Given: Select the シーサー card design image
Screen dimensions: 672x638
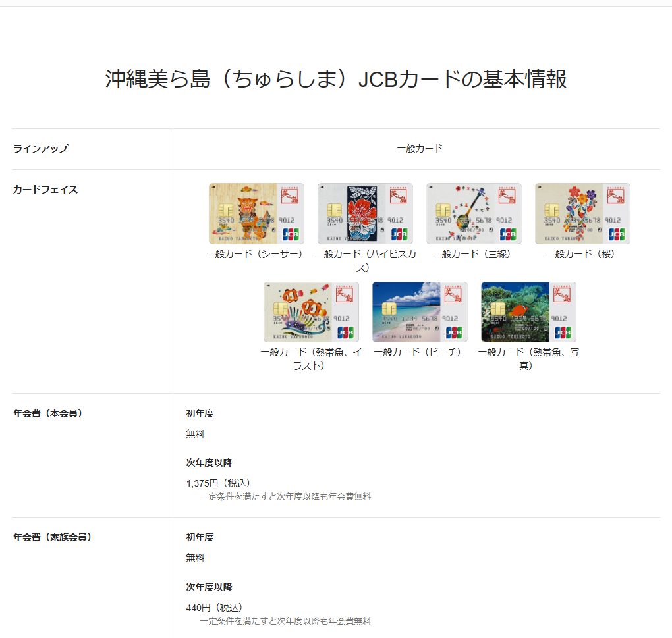Looking at the screenshot, I should click(256, 214).
